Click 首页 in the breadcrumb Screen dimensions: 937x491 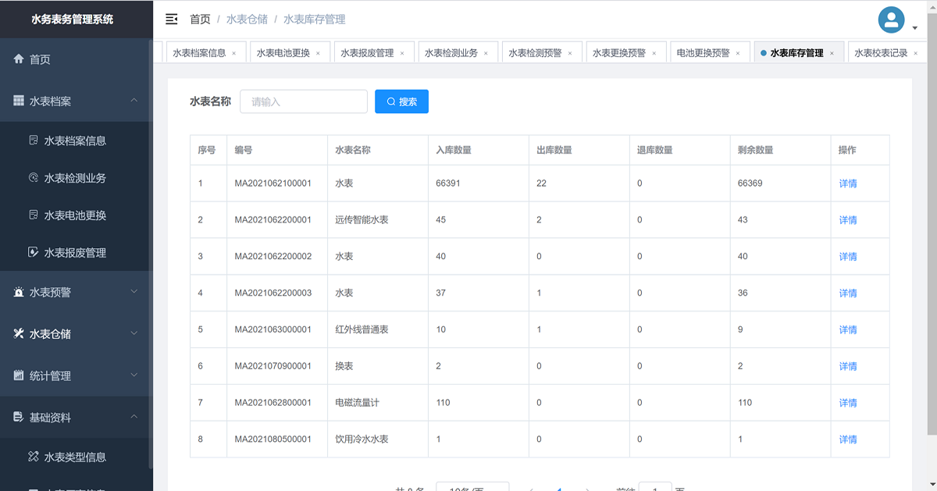[200, 19]
